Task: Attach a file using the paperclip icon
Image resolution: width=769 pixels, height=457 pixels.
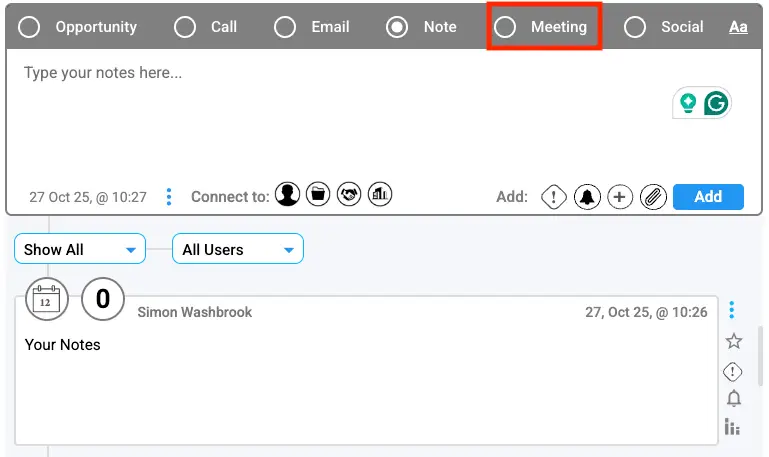Action: click(653, 197)
